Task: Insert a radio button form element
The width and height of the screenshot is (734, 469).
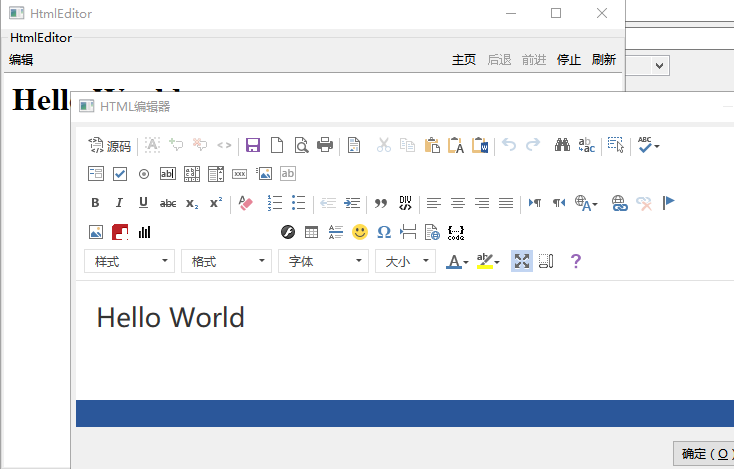Action: [x=144, y=174]
